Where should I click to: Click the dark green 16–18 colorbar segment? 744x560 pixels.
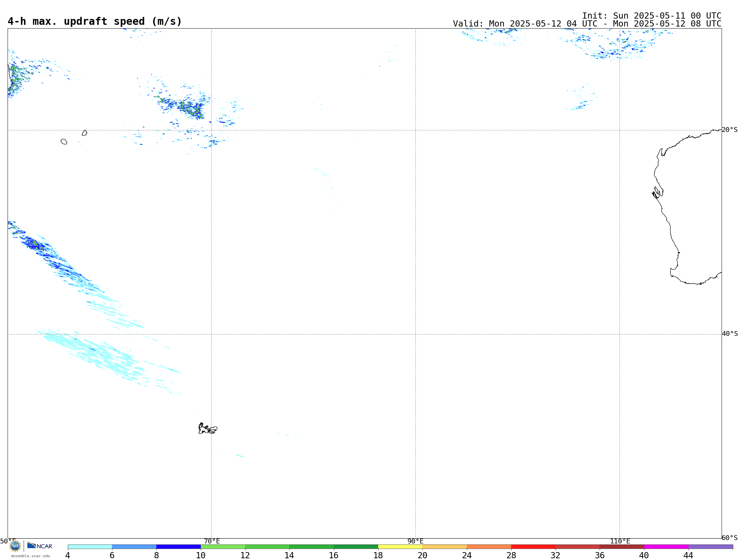pos(356,547)
